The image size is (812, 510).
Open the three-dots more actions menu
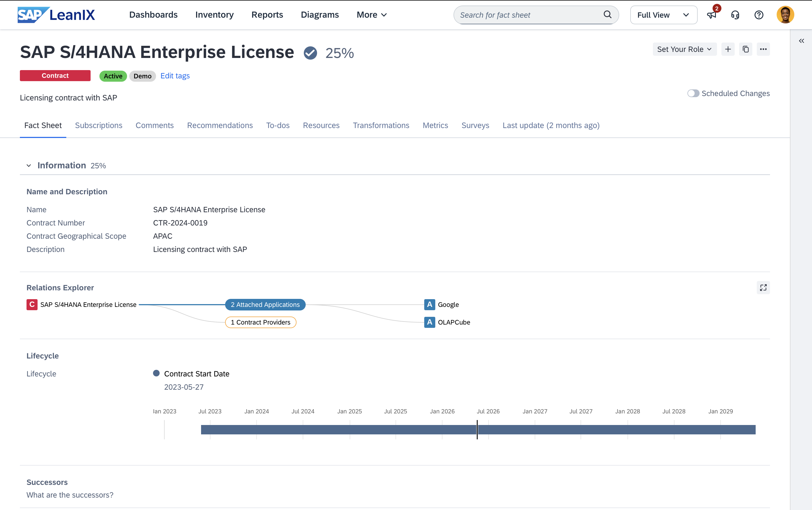pyautogui.click(x=763, y=49)
